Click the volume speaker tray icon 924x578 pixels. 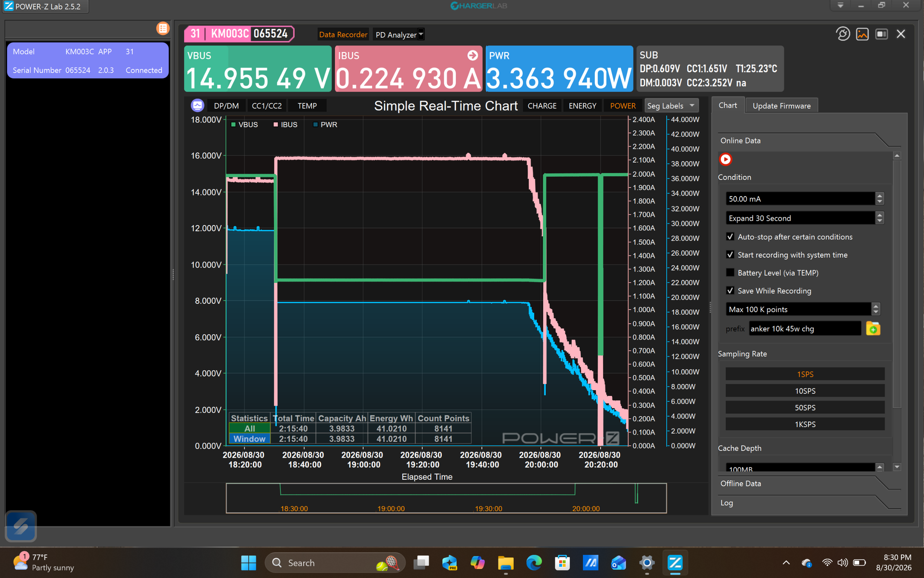[x=842, y=563]
